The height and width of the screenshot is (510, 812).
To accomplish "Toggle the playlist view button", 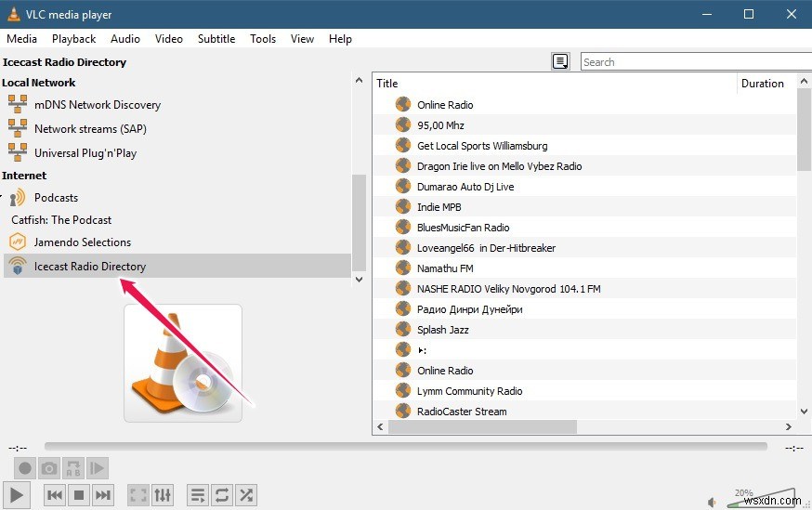I will point(197,495).
